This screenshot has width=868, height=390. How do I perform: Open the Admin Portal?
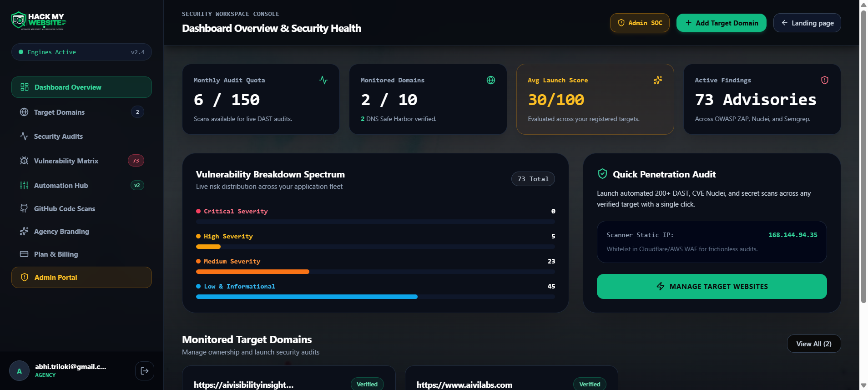click(x=81, y=277)
